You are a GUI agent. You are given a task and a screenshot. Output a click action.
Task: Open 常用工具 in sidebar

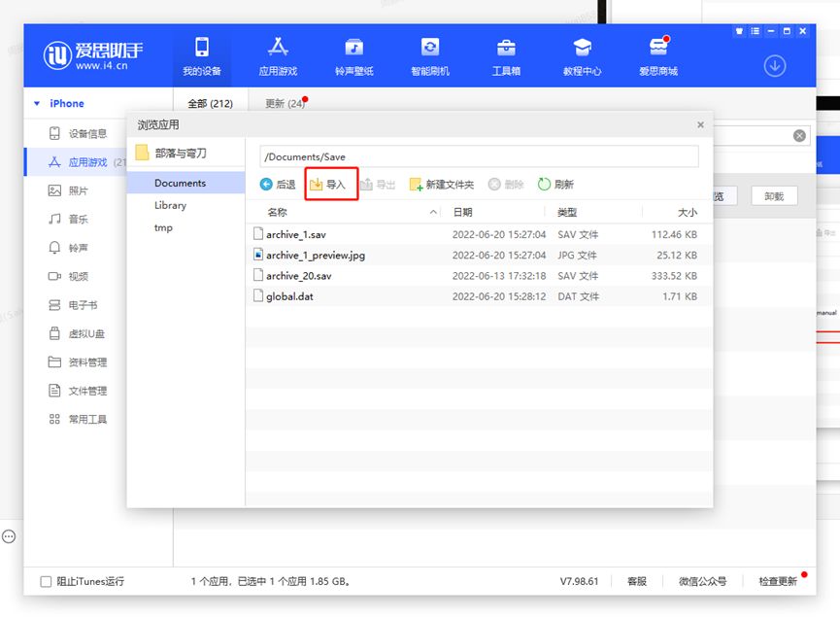78,419
